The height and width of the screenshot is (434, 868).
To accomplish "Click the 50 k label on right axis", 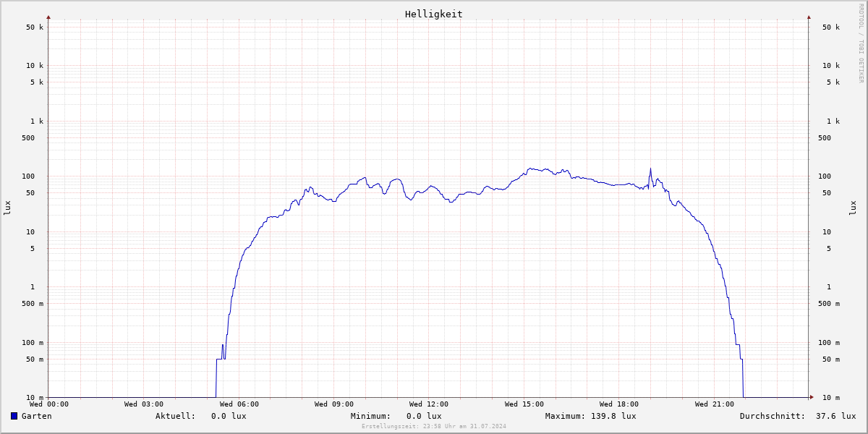I will click(x=831, y=27).
